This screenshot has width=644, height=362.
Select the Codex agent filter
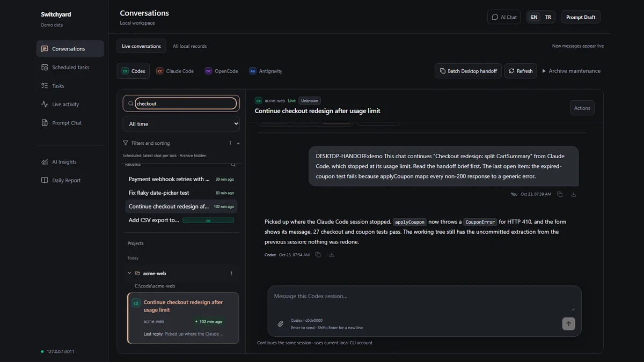[133, 71]
